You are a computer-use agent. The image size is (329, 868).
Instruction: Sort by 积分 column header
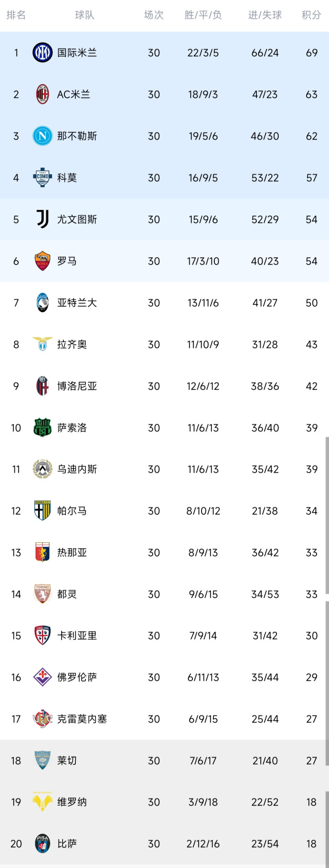[x=311, y=15]
